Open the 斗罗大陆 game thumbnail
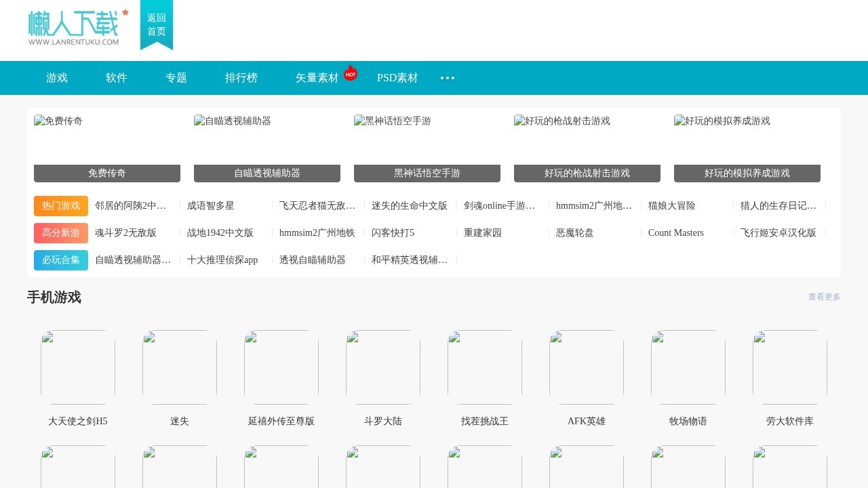 [x=382, y=366]
